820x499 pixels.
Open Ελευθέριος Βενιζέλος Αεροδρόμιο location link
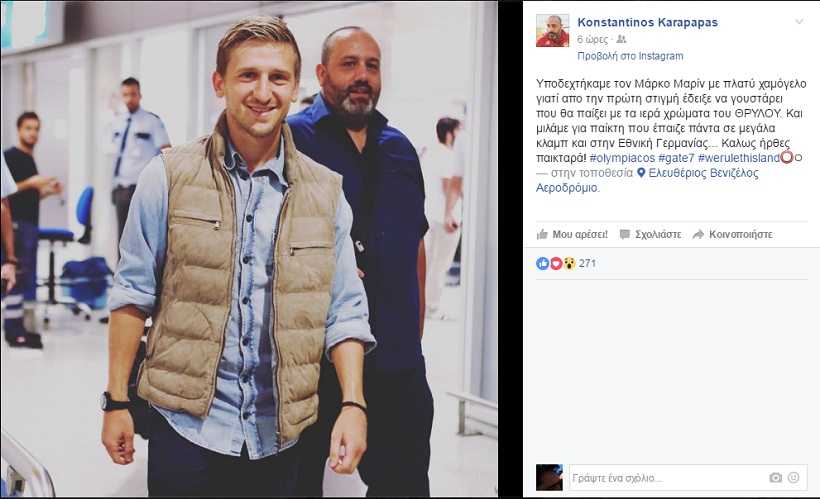(647, 180)
